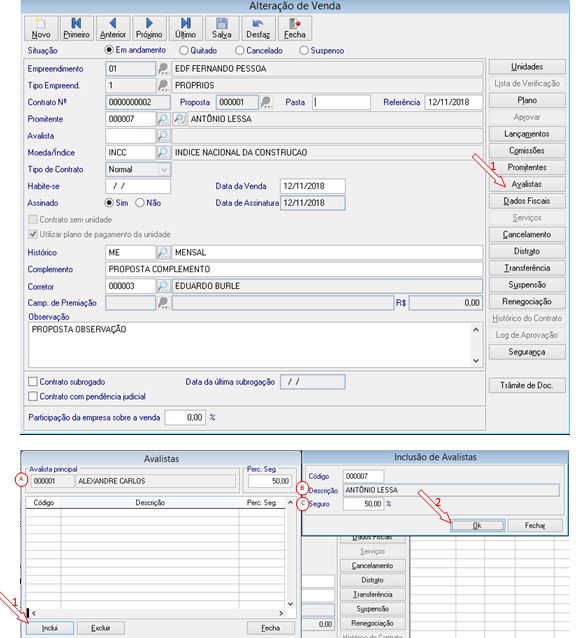This screenshot has width=576, height=638.
Task: Click Fechar in Inclusão de Avalistas
Action: click(x=535, y=525)
